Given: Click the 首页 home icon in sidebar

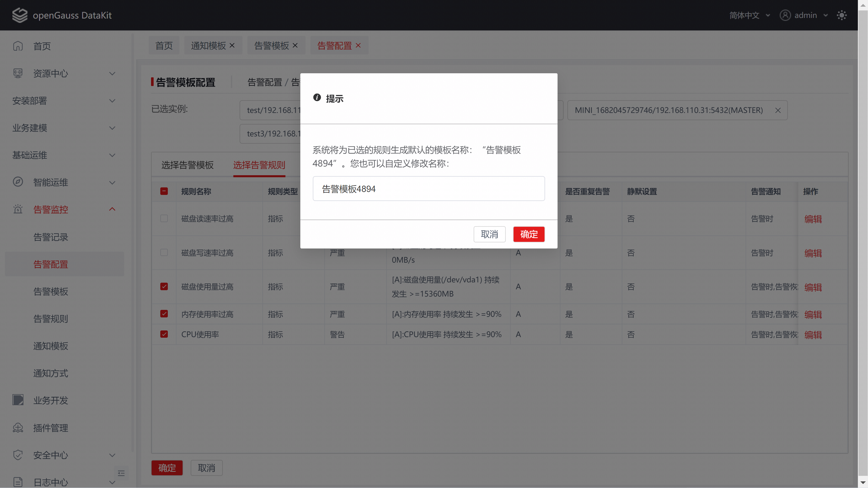Looking at the screenshot, I should coord(18,46).
